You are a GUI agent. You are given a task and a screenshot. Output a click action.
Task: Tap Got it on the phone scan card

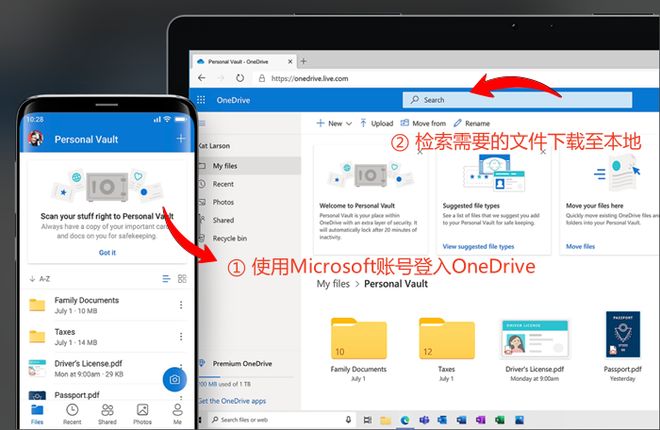107,252
